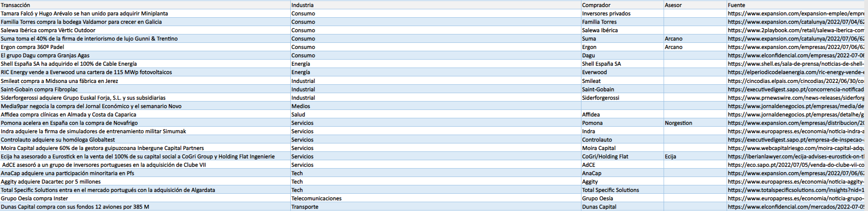Select the Inversores privados buyer cell
868x211 pixels.
623,14
